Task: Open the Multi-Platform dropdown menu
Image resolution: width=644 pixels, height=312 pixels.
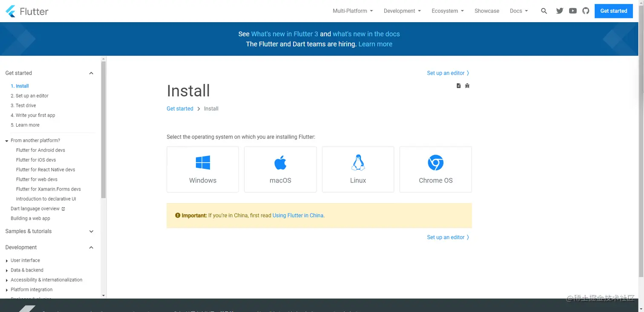Action: [353, 11]
